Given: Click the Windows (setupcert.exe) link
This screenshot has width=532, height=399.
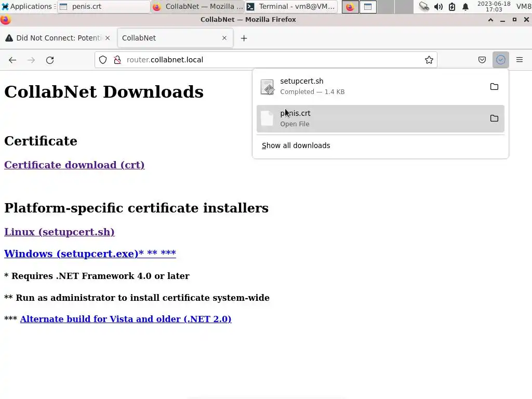Looking at the screenshot, I should pyautogui.click(x=90, y=254).
